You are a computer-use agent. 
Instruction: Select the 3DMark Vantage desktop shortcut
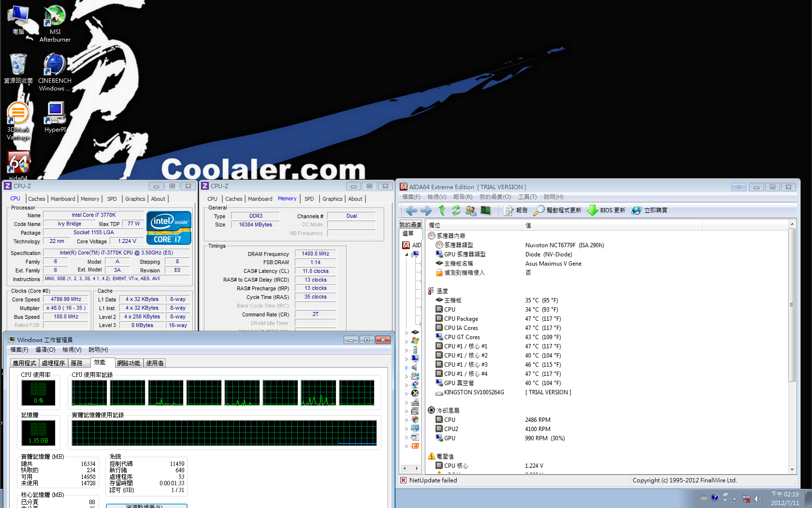point(18,121)
